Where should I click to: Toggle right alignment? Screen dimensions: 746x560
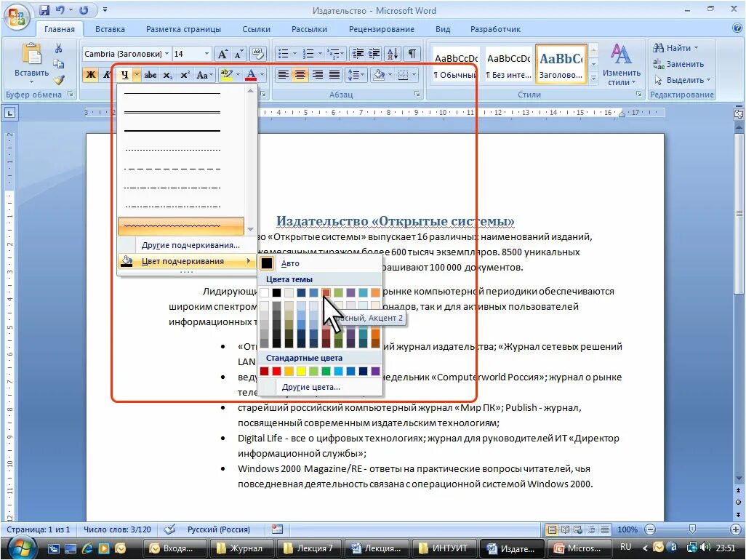317,75
